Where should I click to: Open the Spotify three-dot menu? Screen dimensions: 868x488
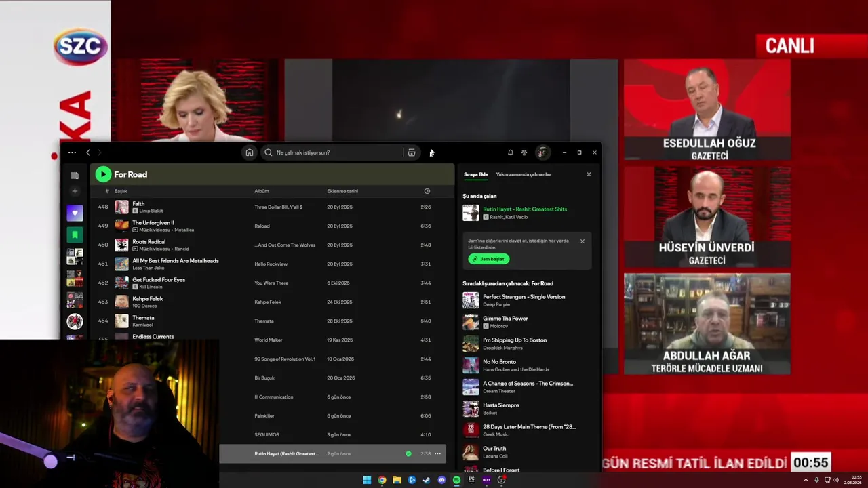[x=72, y=152]
